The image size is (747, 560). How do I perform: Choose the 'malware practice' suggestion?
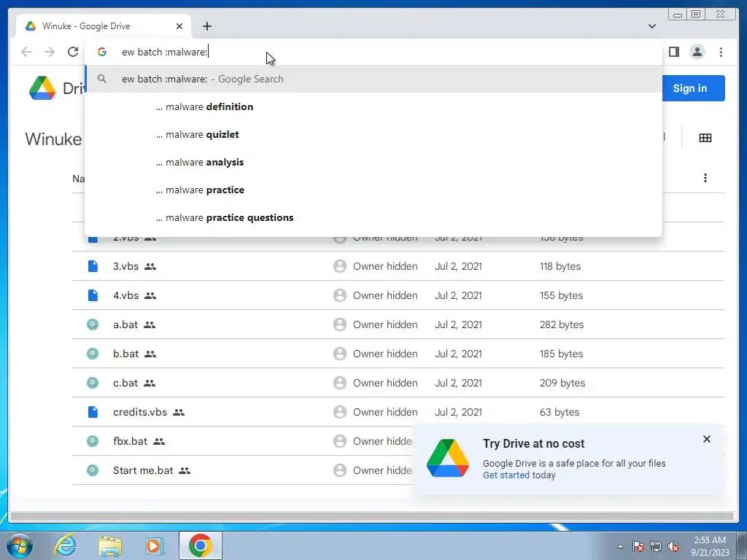pos(373,190)
